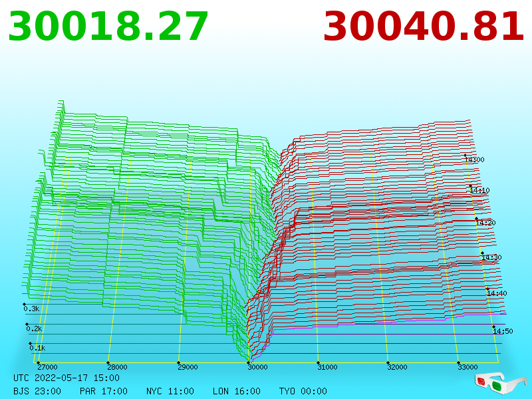Click the 14:20 time axis marker

(486, 223)
